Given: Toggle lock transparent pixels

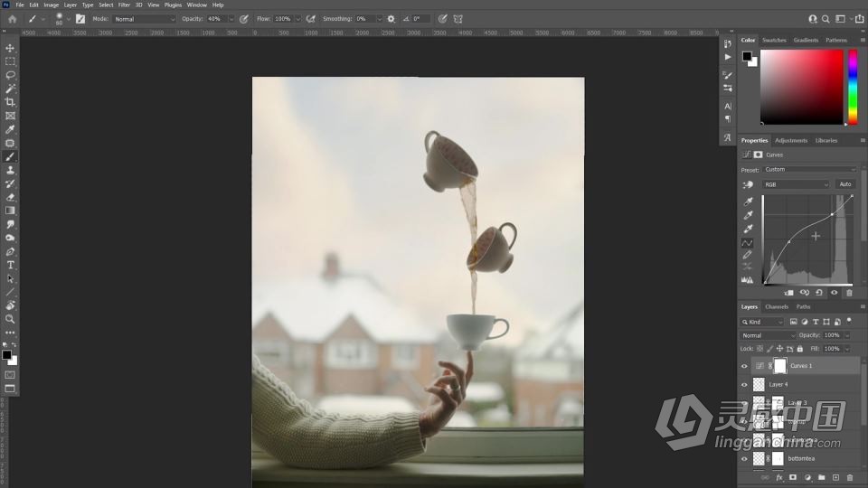Looking at the screenshot, I should 760,349.
